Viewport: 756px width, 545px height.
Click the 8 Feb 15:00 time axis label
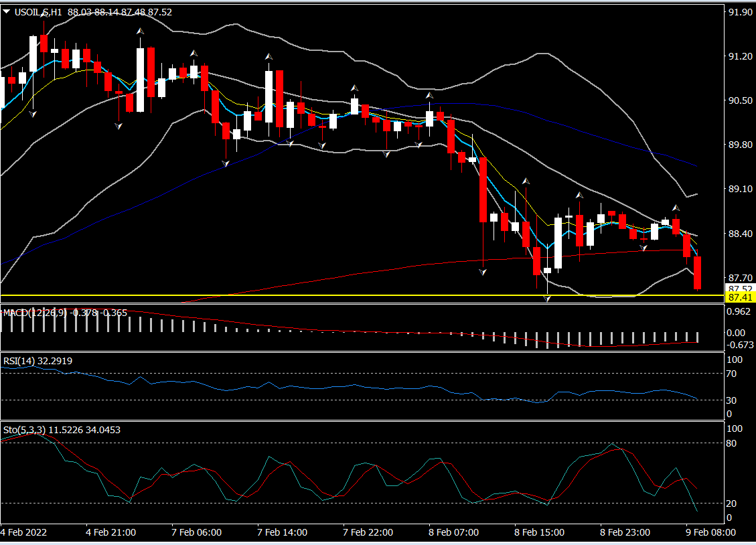coord(540,532)
